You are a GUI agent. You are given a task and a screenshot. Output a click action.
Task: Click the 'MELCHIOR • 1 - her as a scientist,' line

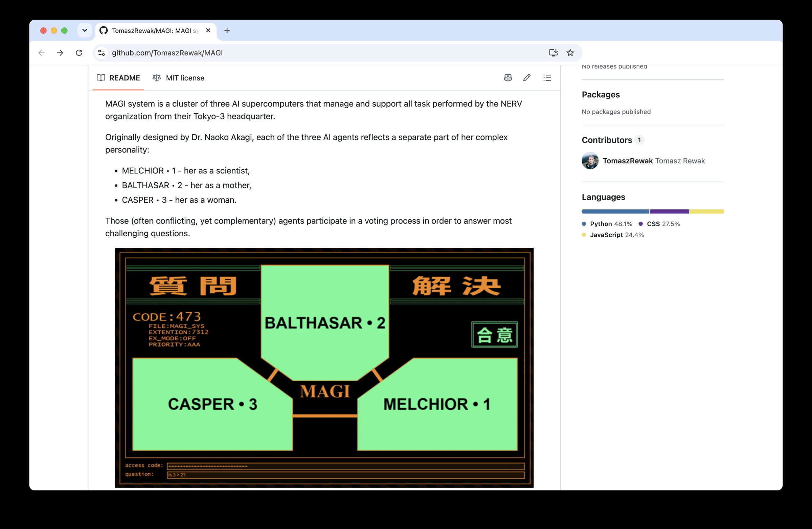[x=186, y=171]
